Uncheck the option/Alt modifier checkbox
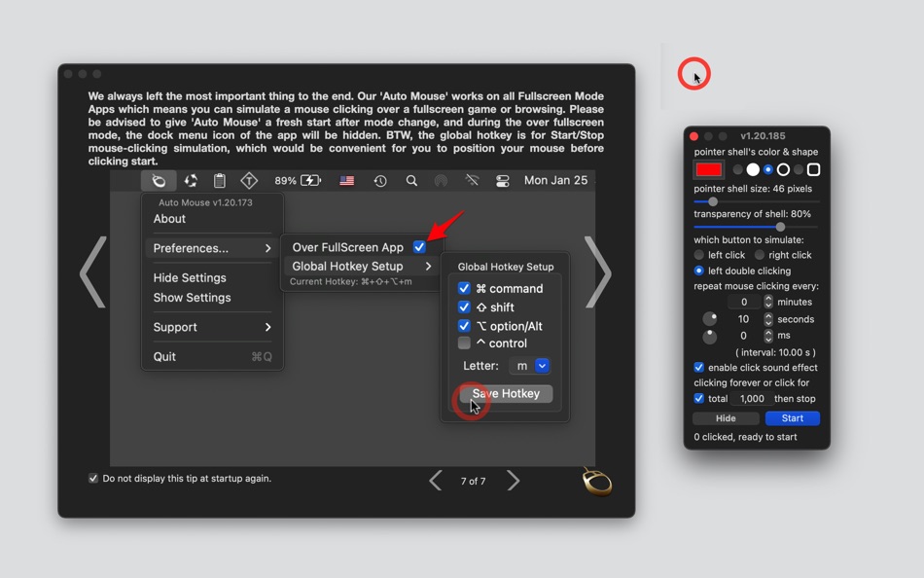Image resolution: width=924 pixels, height=578 pixels. click(464, 326)
